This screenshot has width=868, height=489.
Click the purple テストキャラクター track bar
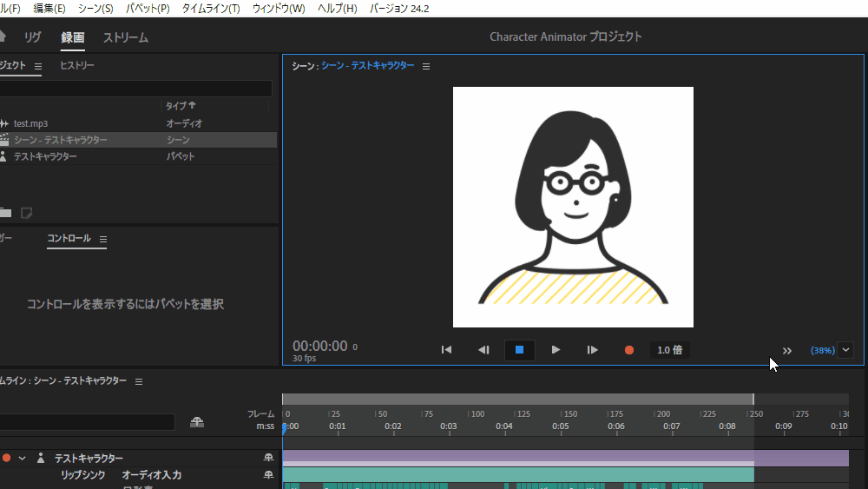(565, 458)
